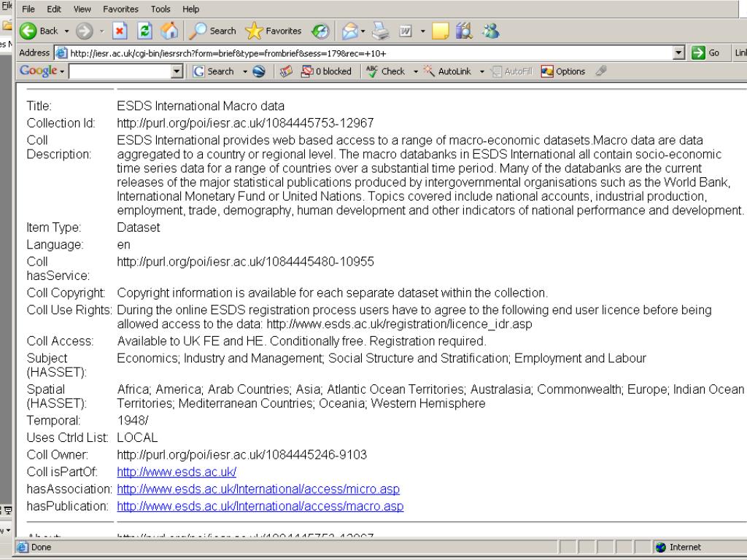Click the Edit with Word icon
Image resolution: width=747 pixels, height=560 pixels.
click(406, 31)
